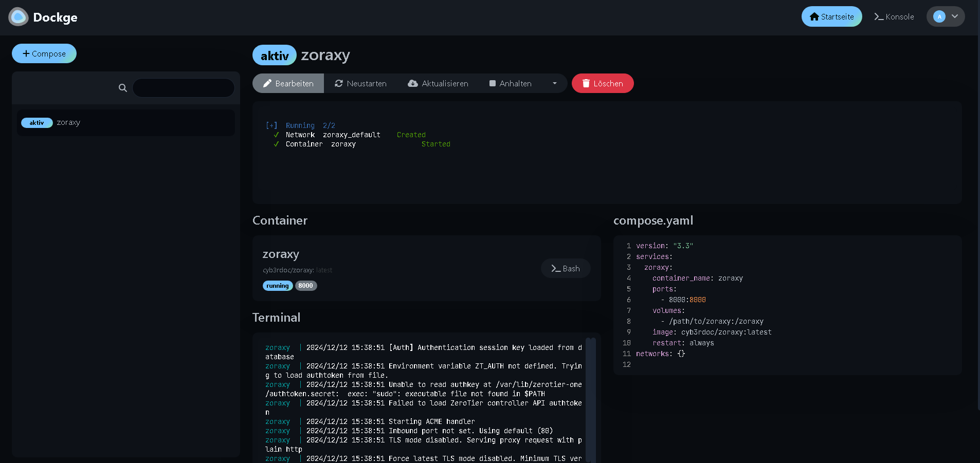The width and height of the screenshot is (980, 463).
Task: Click the Terminal section heading
Action: 276,318
